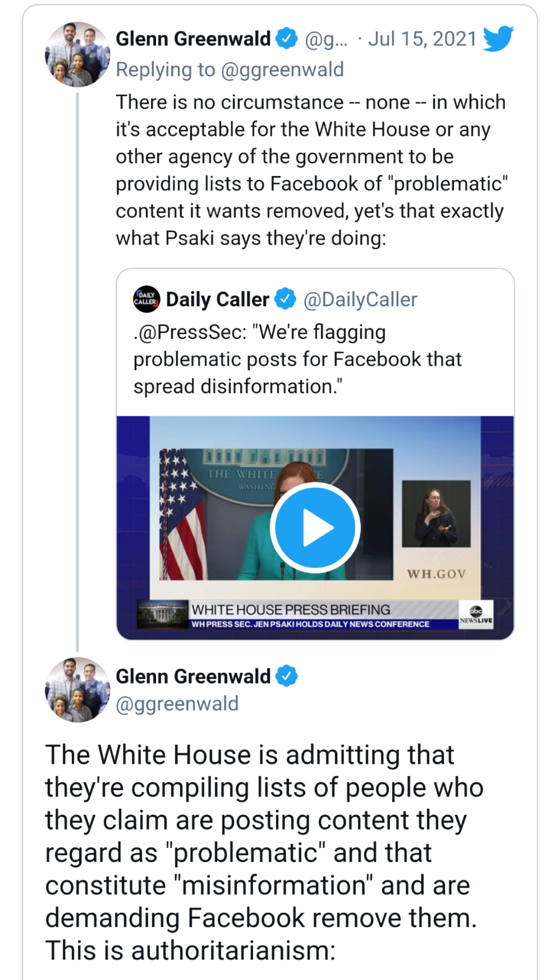Click the top Glenn Greenwald display name
The width and height of the screenshot is (553, 980).
click(x=193, y=39)
